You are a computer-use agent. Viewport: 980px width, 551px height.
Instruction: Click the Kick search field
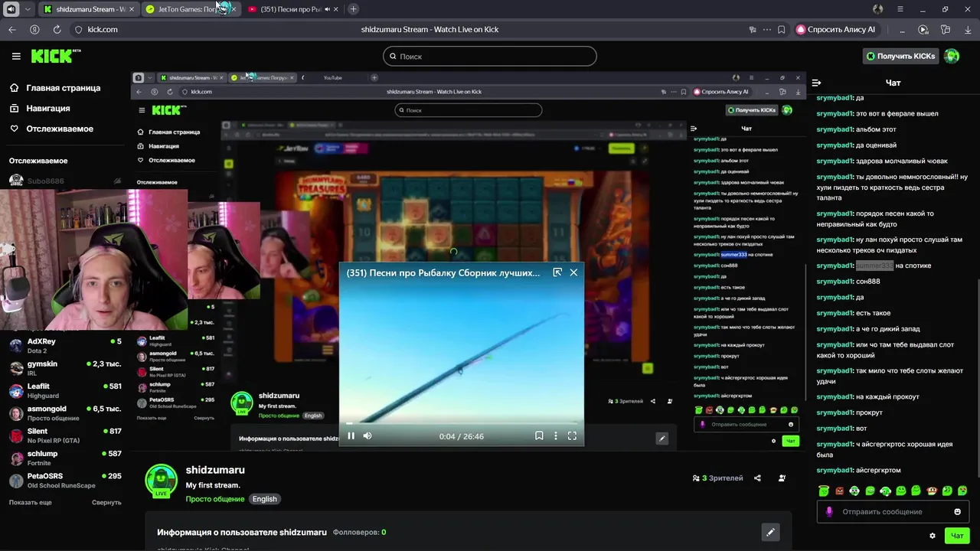coord(490,56)
